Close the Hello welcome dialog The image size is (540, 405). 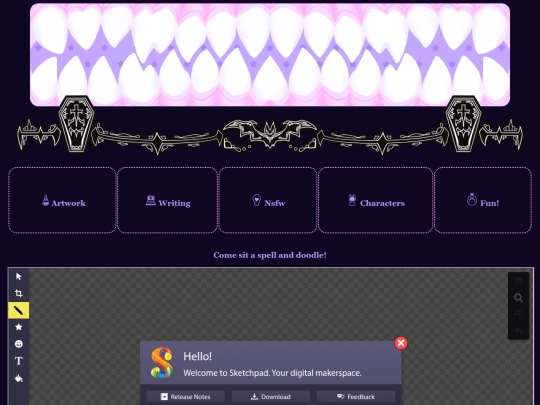(x=401, y=343)
